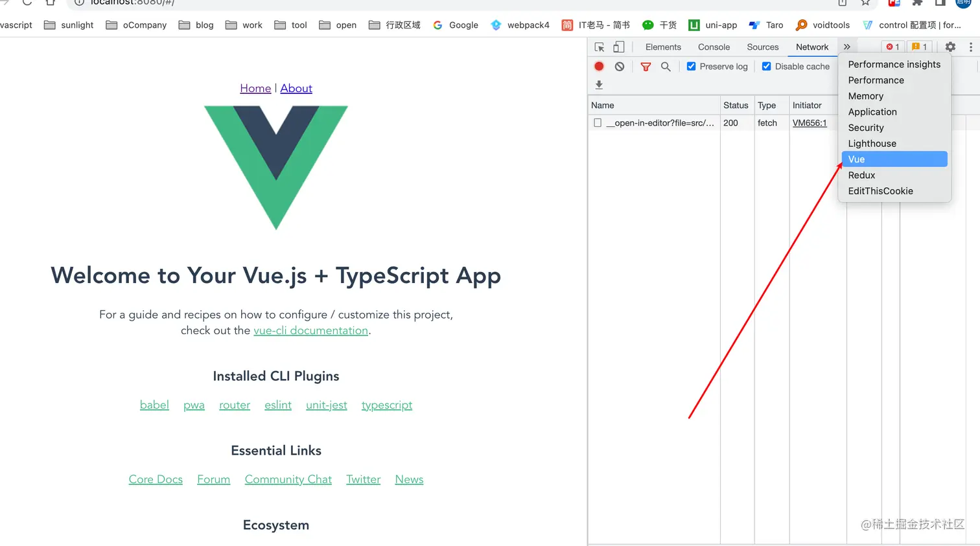The image size is (980, 546).
Task: Click the VM656:1 initiator link
Action: (810, 123)
